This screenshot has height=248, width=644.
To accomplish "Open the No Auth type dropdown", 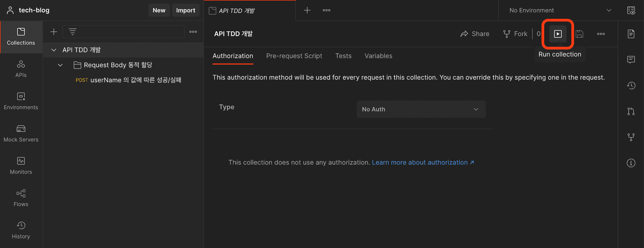I will coord(421,109).
